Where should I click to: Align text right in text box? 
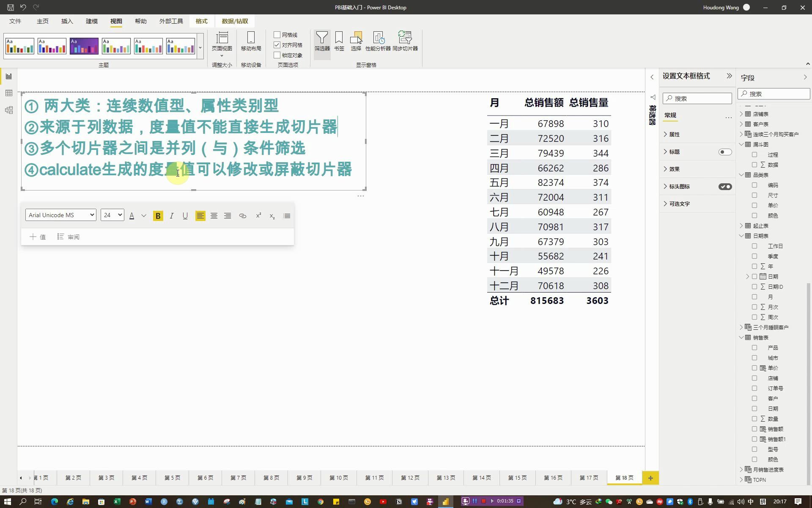click(x=228, y=216)
